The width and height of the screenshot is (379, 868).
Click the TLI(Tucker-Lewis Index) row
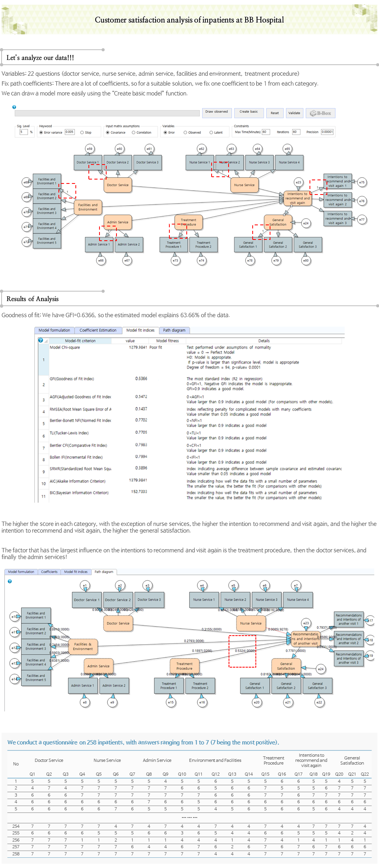(189, 436)
